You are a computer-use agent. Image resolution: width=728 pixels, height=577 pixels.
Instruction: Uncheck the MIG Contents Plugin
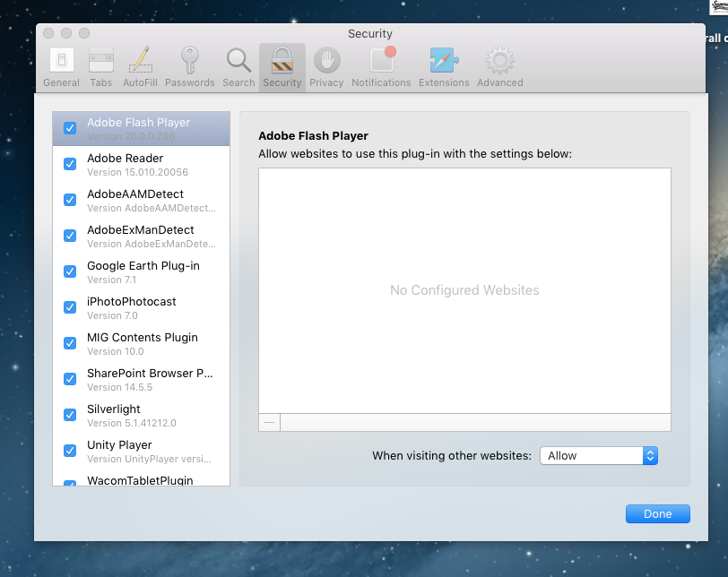[70, 343]
